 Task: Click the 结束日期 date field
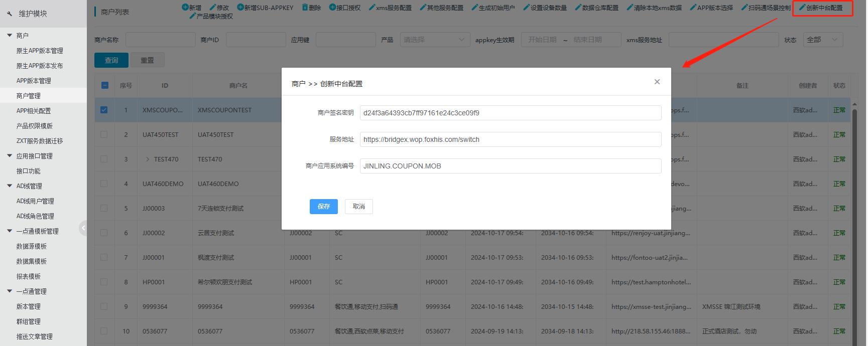[x=588, y=40]
